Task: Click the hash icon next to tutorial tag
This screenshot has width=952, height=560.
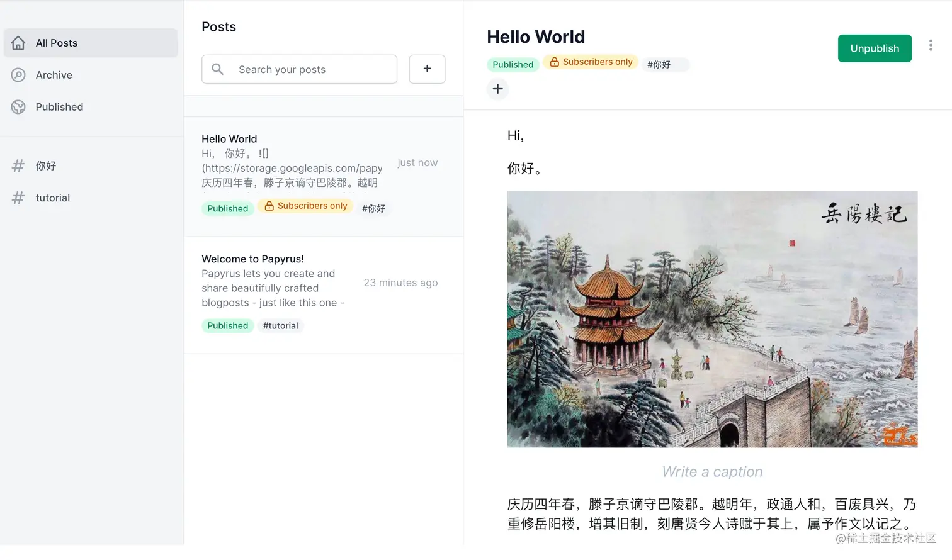Action: (x=18, y=198)
